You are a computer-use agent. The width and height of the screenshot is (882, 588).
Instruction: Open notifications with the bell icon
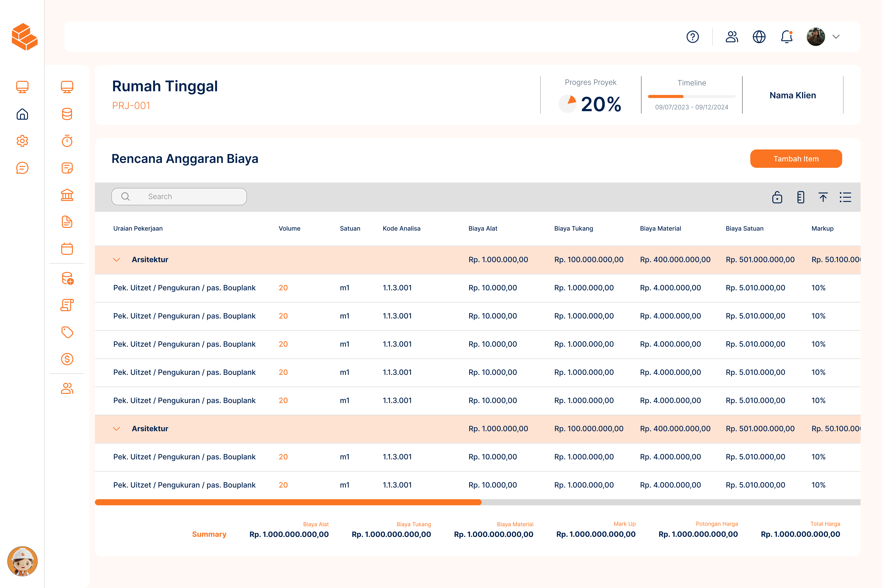tap(787, 37)
